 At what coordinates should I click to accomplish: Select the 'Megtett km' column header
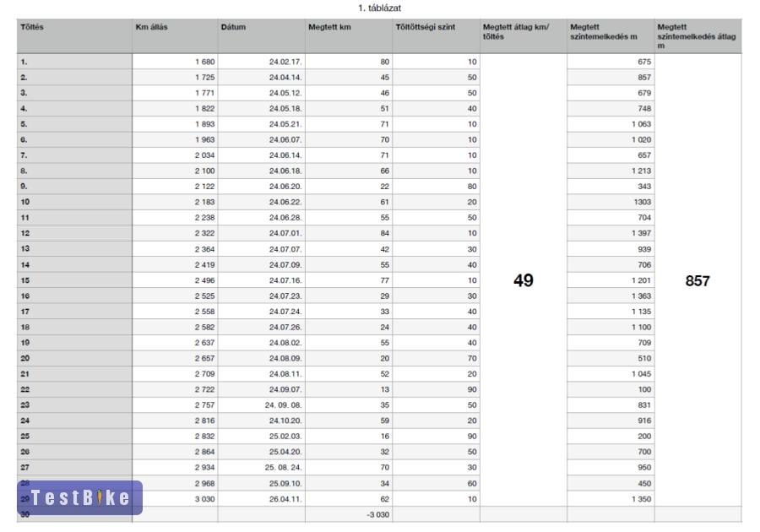tap(349, 36)
